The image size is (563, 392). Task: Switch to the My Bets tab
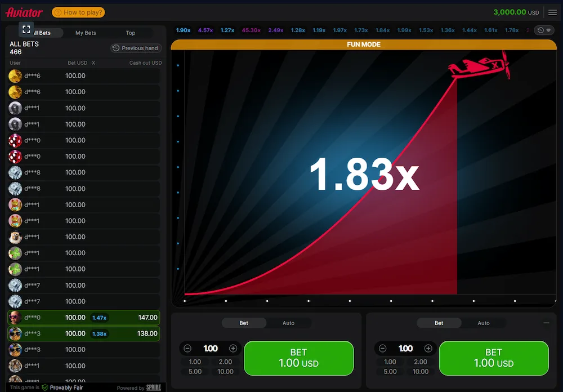pos(86,33)
